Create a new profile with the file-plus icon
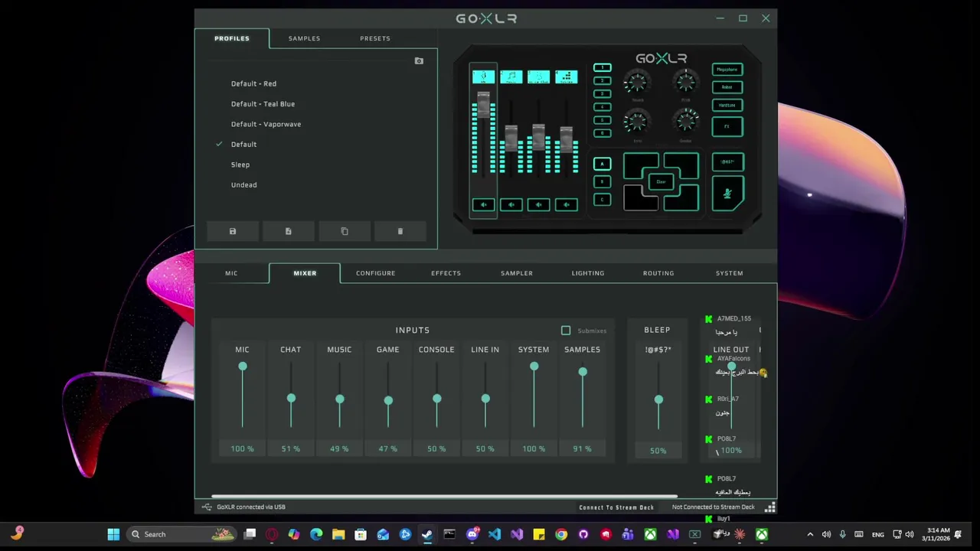The image size is (980, 551). [x=289, y=231]
